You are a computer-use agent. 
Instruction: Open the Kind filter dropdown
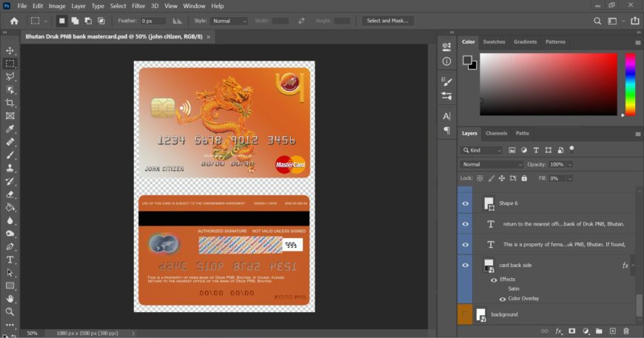pos(481,150)
